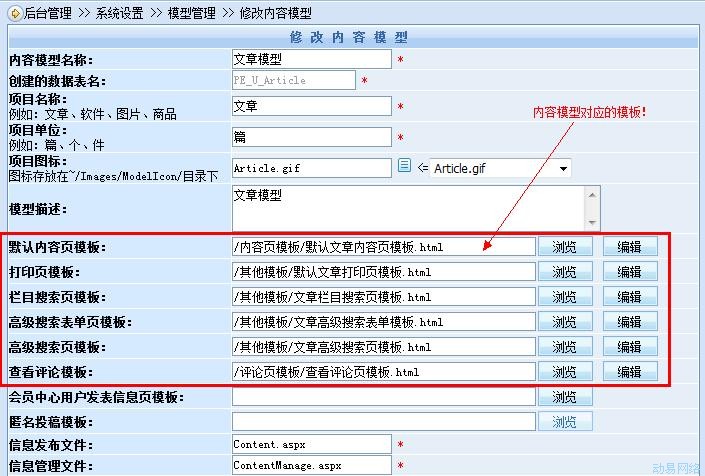
Task: Focus the 信息发布文件 Content.aspx field
Action: 311,443
